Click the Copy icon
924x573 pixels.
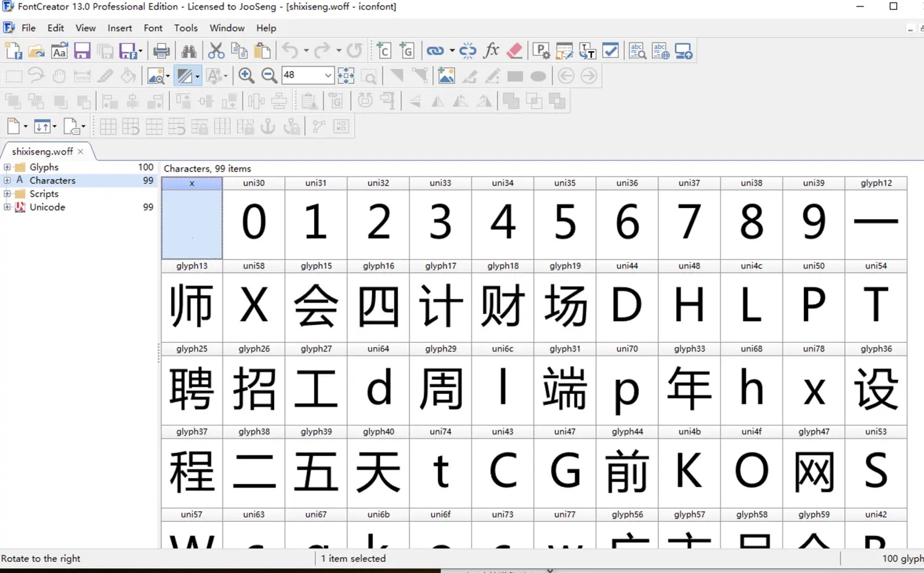click(239, 51)
